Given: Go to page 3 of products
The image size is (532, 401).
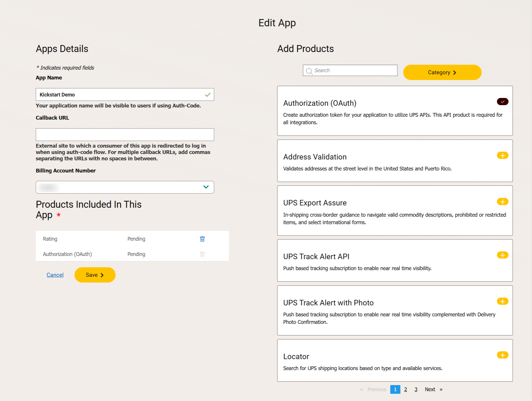Looking at the screenshot, I should coord(416,389).
